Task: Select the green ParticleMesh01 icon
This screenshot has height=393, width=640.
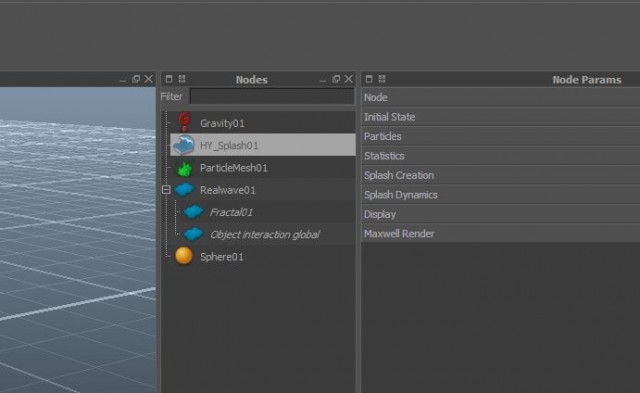Action: (x=184, y=168)
